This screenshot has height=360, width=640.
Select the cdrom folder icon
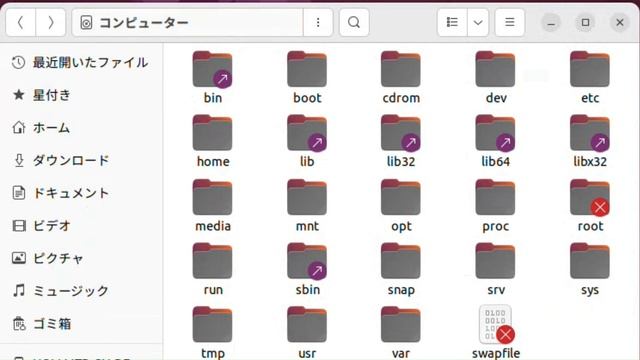(x=401, y=70)
